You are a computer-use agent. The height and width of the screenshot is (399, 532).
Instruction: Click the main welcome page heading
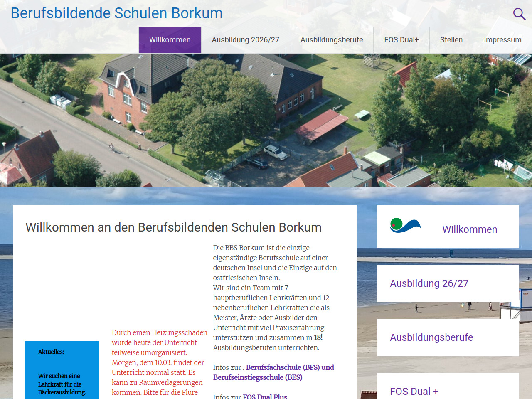tap(173, 227)
